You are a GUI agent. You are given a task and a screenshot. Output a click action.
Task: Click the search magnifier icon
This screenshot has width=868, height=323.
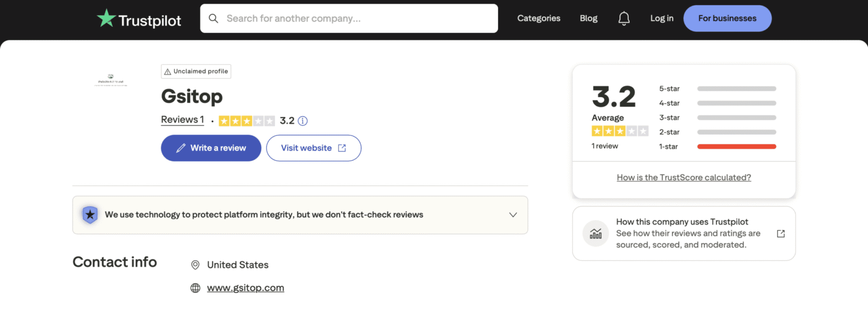pyautogui.click(x=214, y=18)
